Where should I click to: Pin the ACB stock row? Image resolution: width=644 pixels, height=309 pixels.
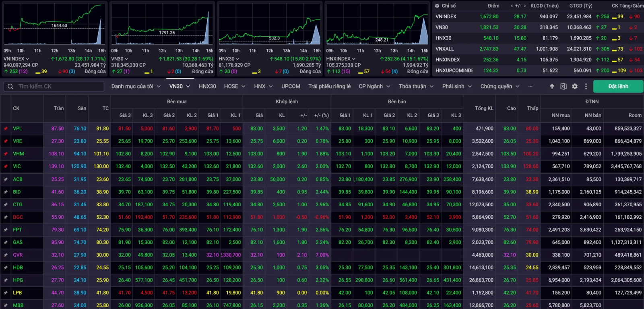point(6,179)
